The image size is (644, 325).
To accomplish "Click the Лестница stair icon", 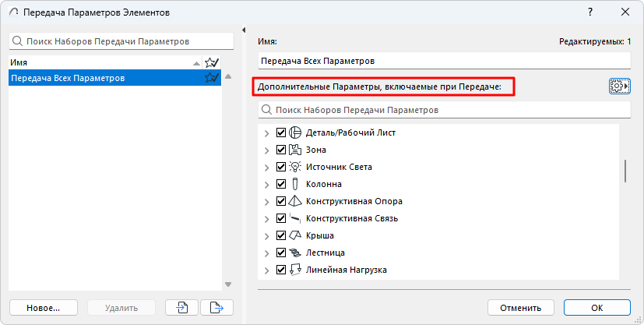I will tap(295, 253).
